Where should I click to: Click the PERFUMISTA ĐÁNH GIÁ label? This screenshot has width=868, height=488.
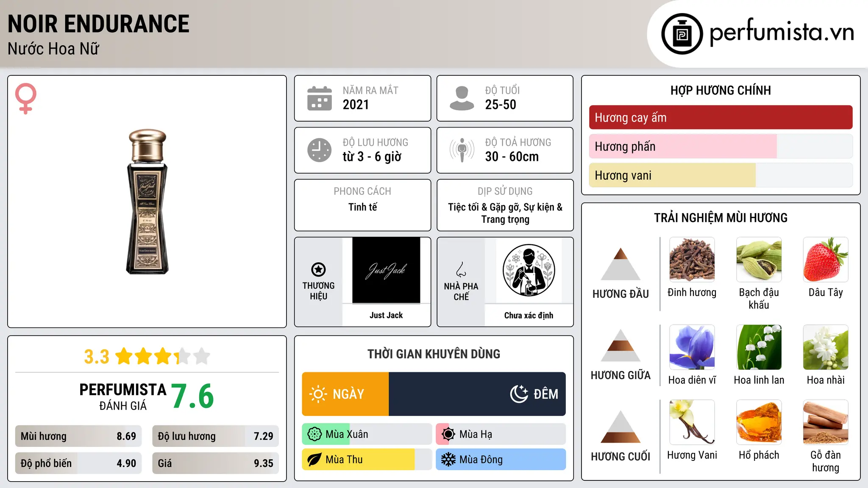click(x=123, y=396)
